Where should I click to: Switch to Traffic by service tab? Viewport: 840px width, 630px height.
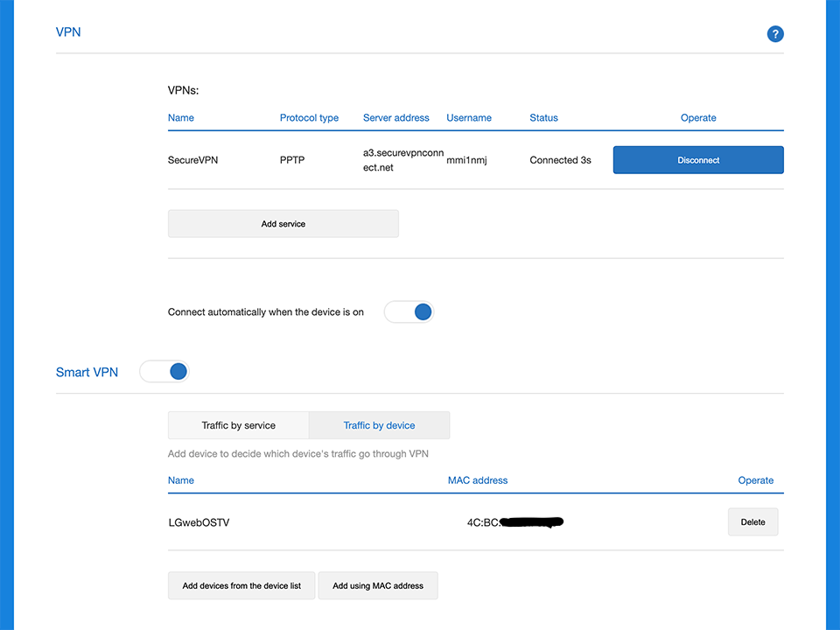(238, 425)
